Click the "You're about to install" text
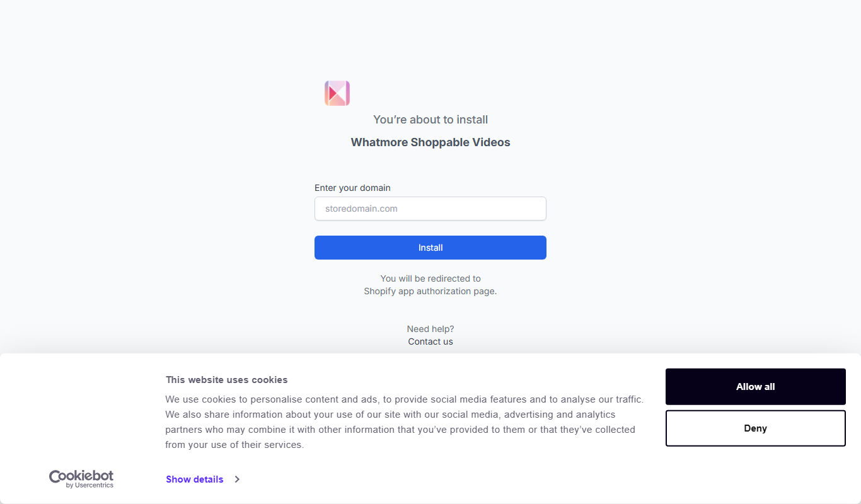 (x=430, y=120)
